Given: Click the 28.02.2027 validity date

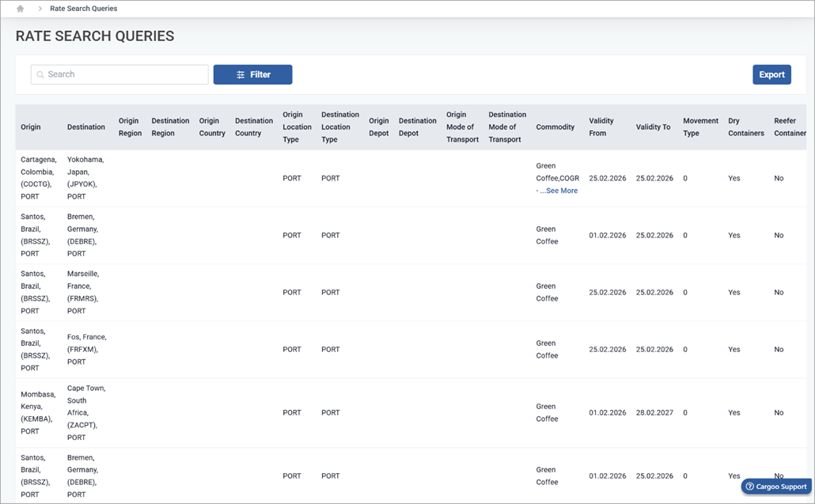Looking at the screenshot, I should point(654,412).
